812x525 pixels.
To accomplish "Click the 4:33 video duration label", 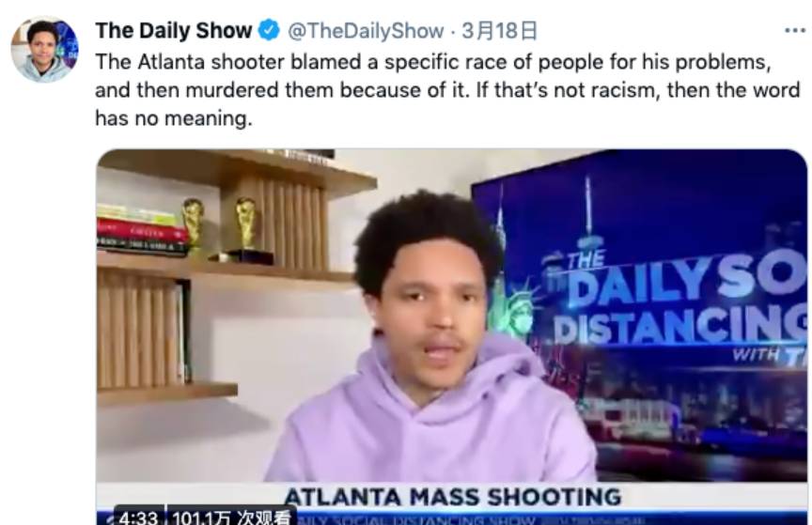I will 138,517.
